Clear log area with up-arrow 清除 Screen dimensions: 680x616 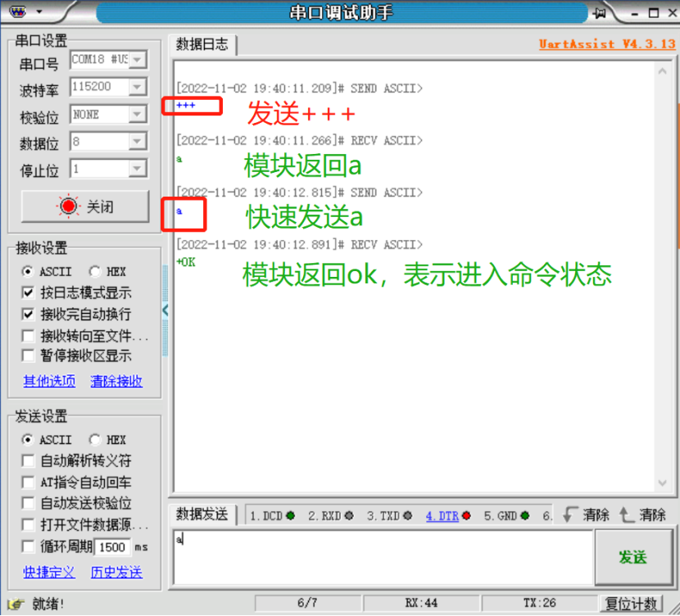[x=642, y=514]
